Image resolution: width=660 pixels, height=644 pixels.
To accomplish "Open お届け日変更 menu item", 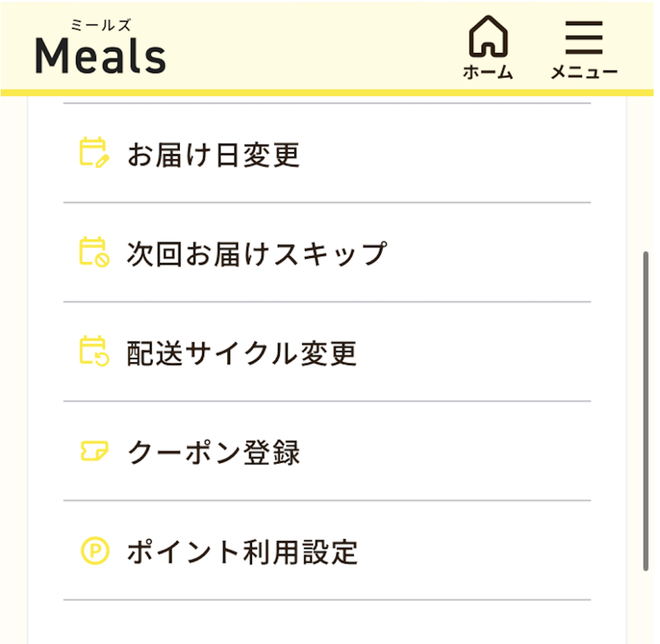I will tap(213, 154).
